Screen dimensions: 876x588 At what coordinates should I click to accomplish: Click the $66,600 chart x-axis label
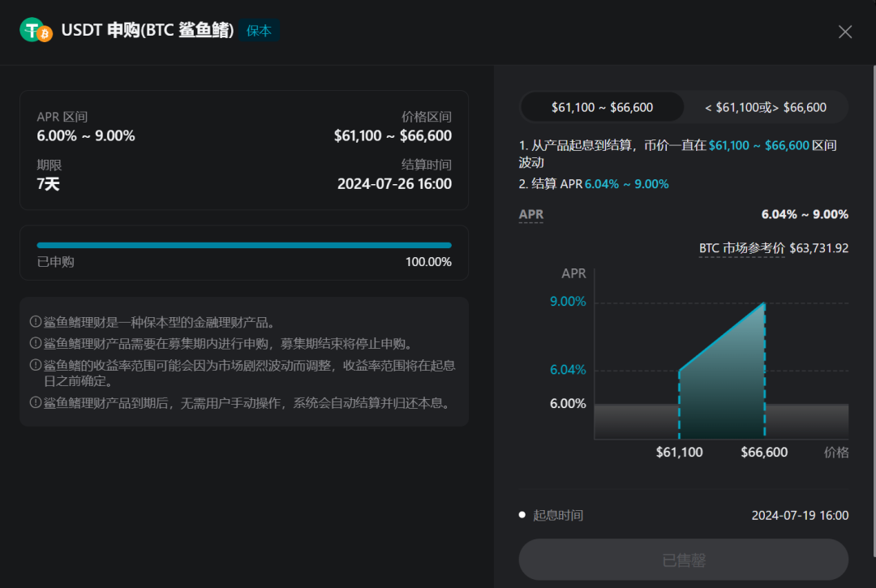tap(764, 453)
